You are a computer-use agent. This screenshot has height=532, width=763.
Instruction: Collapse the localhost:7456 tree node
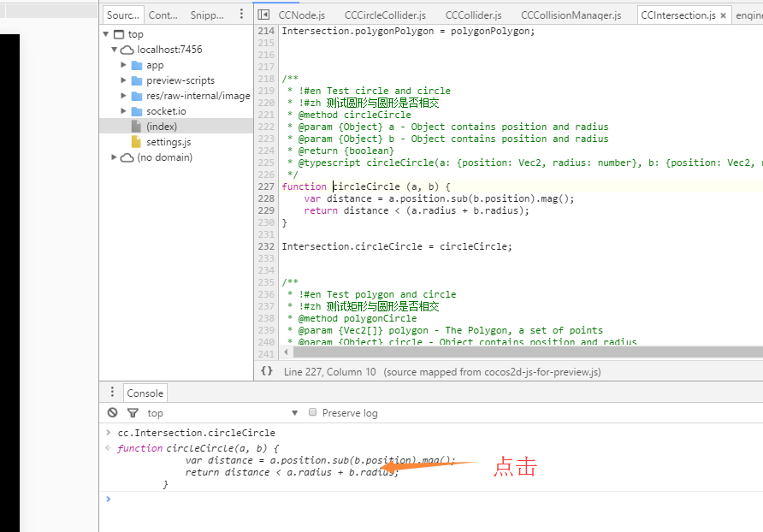[x=115, y=49]
